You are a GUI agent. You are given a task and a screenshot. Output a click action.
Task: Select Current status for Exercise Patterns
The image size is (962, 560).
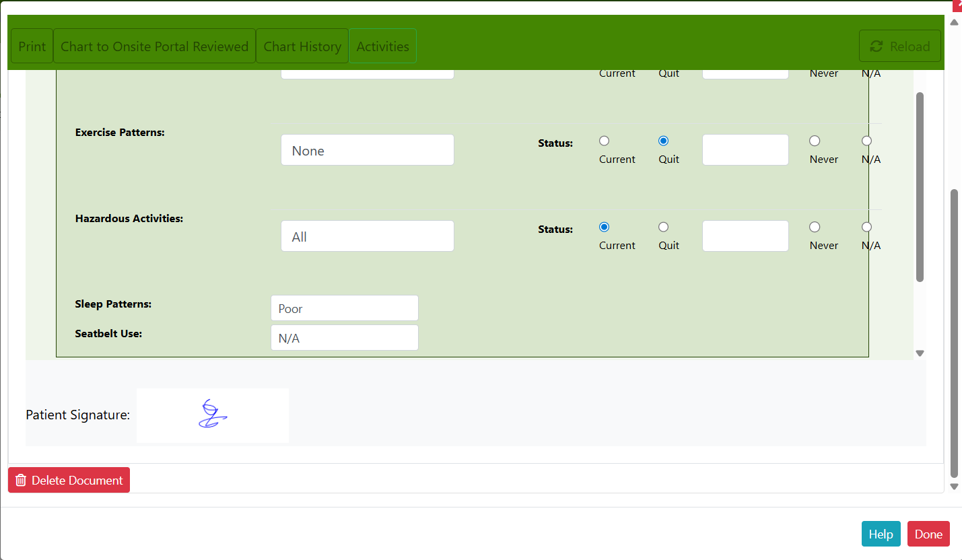point(604,141)
